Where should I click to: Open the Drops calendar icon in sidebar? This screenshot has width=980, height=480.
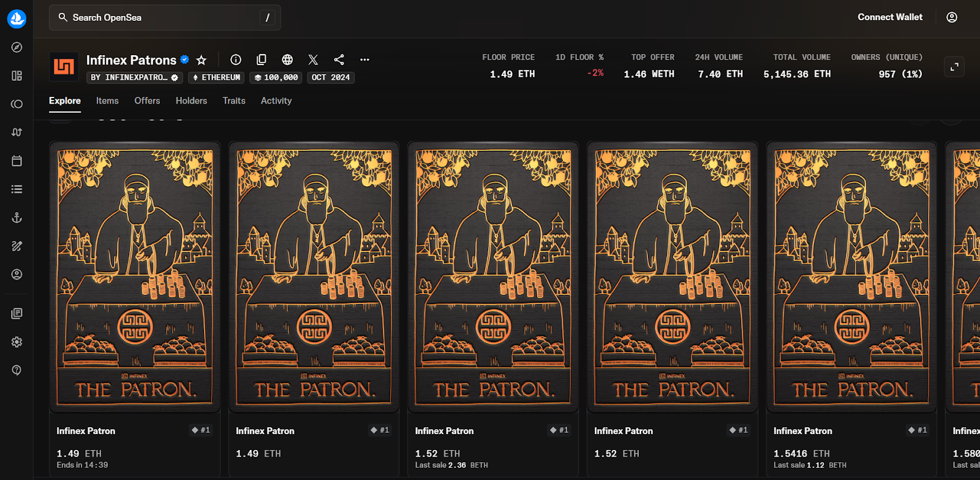(x=17, y=161)
